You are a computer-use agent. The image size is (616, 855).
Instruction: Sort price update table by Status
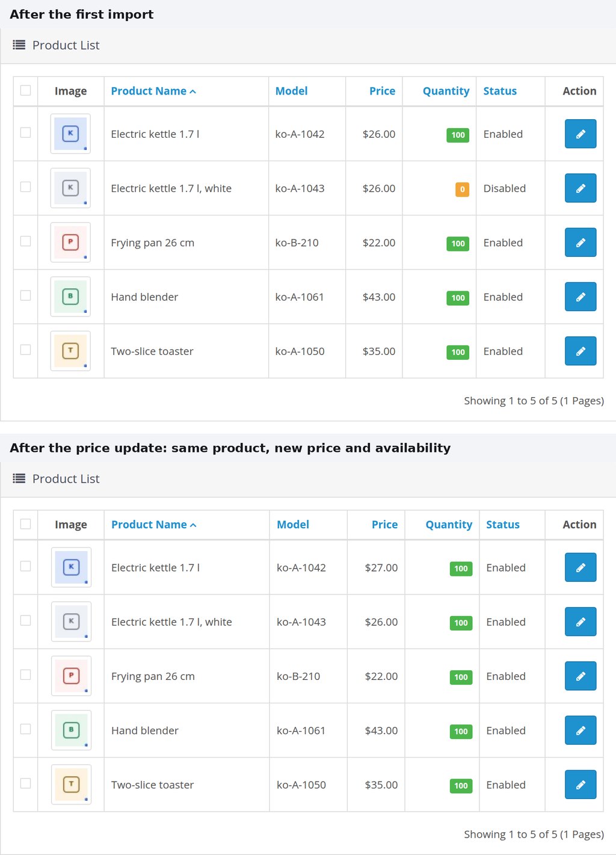[x=503, y=525]
